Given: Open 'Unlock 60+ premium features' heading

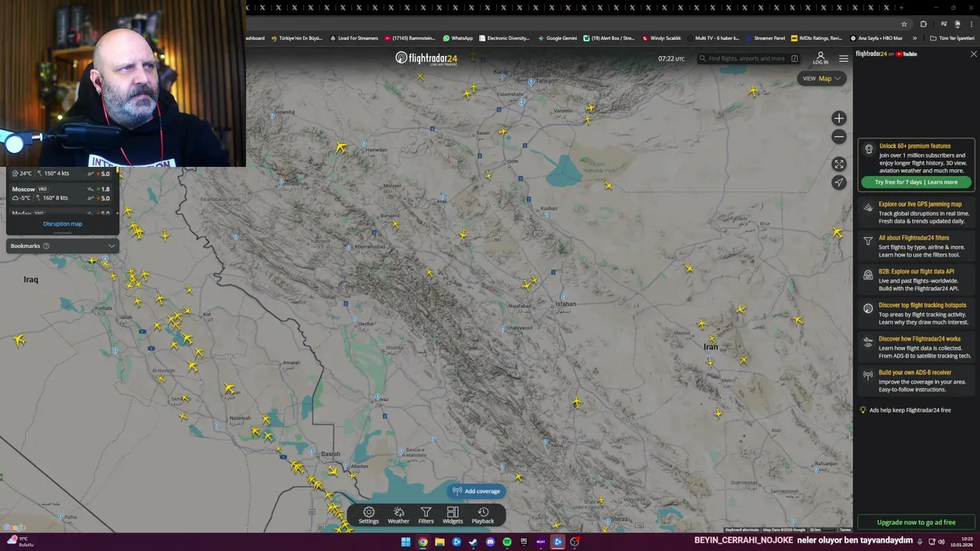Looking at the screenshot, I should pyautogui.click(x=914, y=146).
